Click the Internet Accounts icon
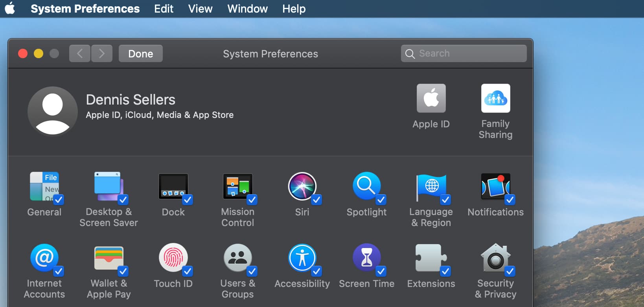Image resolution: width=644 pixels, height=307 pixels. coord(44,257)
